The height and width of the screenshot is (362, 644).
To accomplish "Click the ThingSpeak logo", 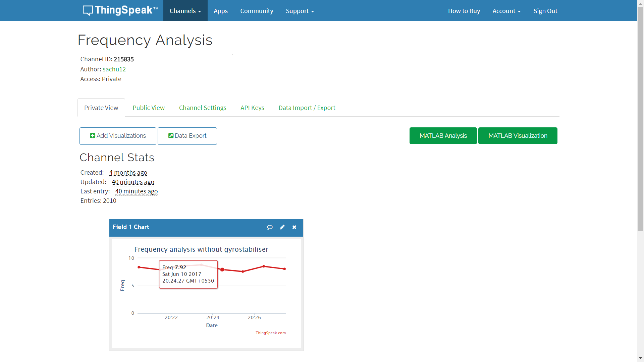I will (x=120, y=10).
